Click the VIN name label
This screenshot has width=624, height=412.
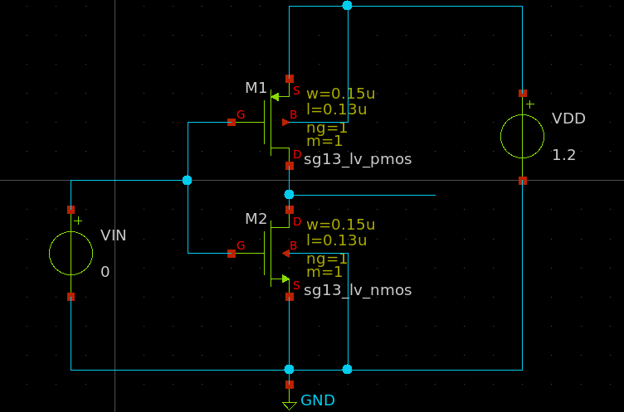pyautogui.click(x=113, y=235)
